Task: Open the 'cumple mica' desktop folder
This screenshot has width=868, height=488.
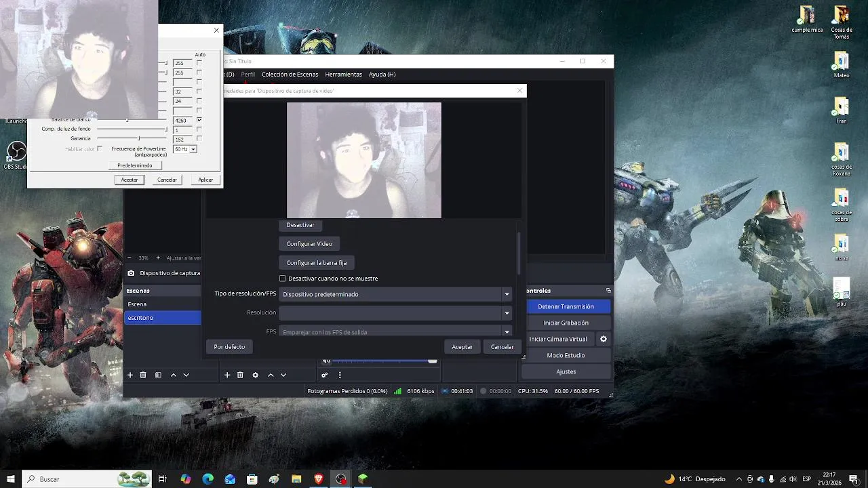Action: [x=807, y=19]
